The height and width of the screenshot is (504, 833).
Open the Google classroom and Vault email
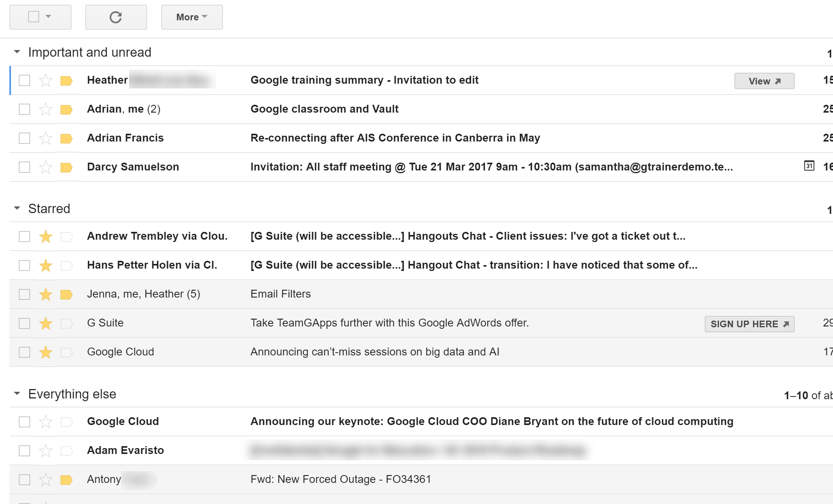pyautogui.click(x=325, y=109)
